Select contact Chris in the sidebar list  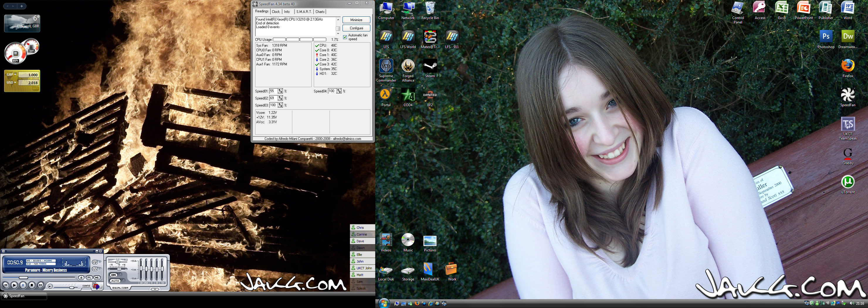[x=362, y=227]
